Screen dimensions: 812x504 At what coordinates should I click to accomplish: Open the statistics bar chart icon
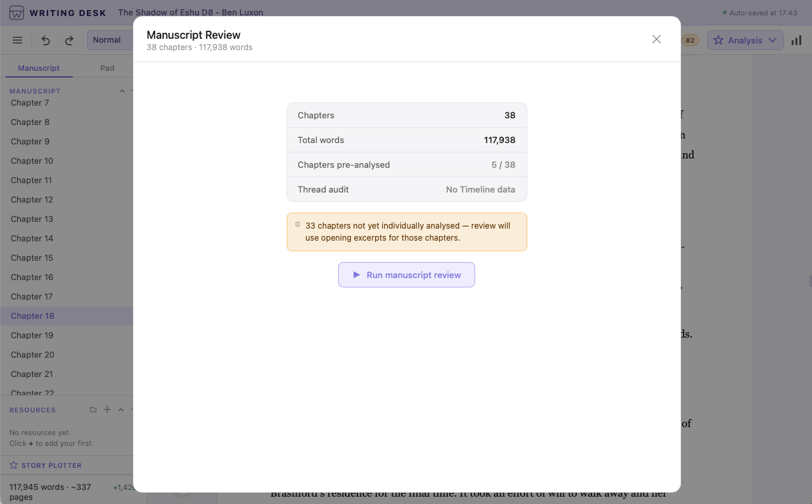[x=796, y=40]
